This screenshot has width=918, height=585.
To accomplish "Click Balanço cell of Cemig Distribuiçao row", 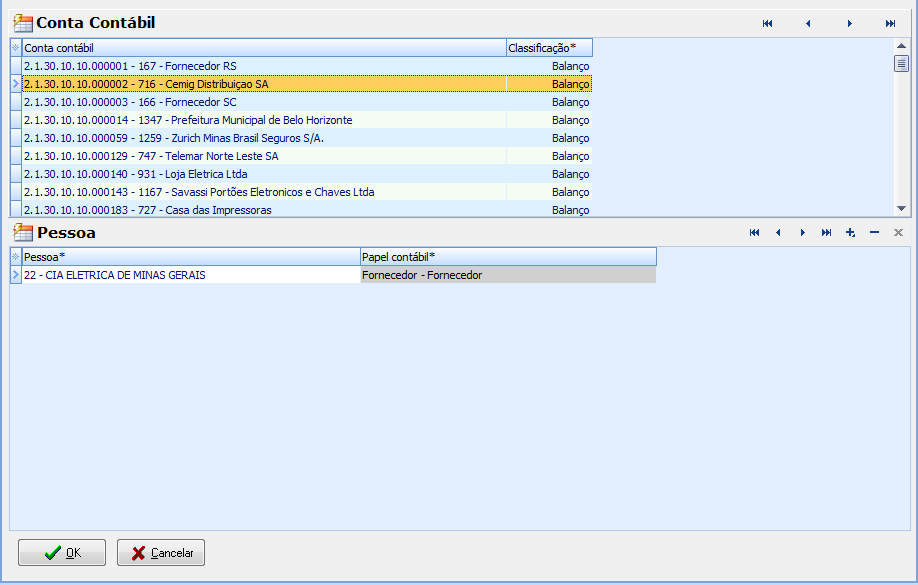I will tap(549, 84).
